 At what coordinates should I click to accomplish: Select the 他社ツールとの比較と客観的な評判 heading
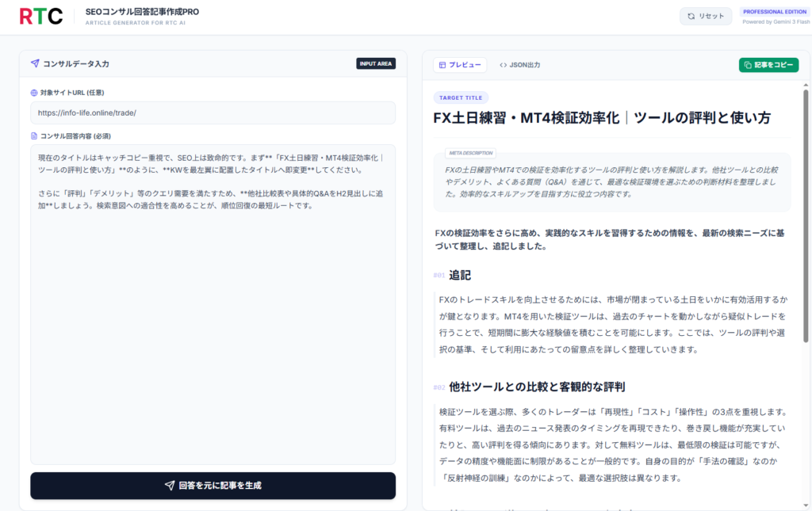point(537,387)
